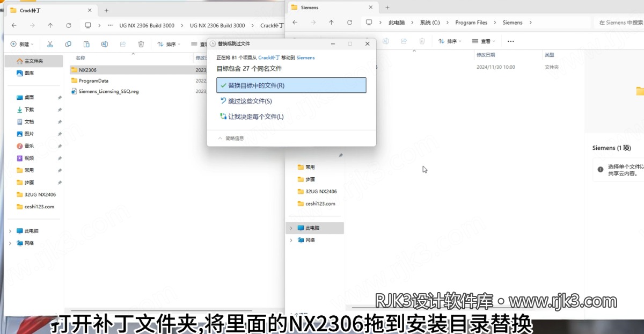
Task: Open 主文件夹 in left navigation pane
Action: 34,61
